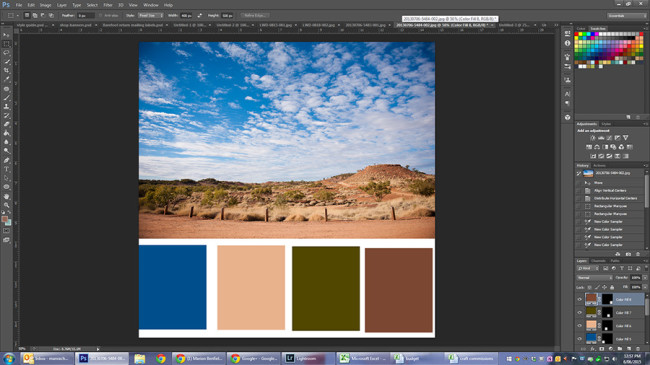Select the Pen tool
This screenshot has width=650, height=365.
tap(6, 160)
